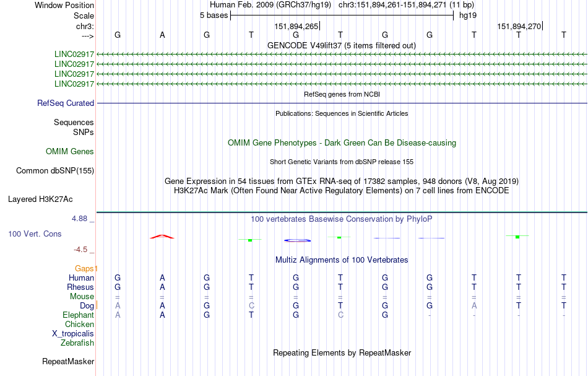
Task: Click the Window Position track label
Action: (64, 5)
